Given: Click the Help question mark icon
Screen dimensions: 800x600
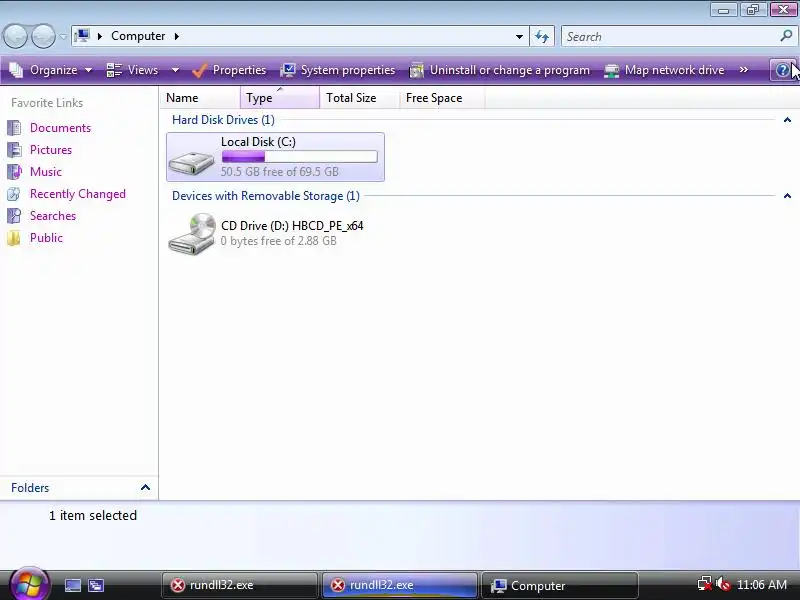Looking at the screenshot, I should (x=782, y=70).
